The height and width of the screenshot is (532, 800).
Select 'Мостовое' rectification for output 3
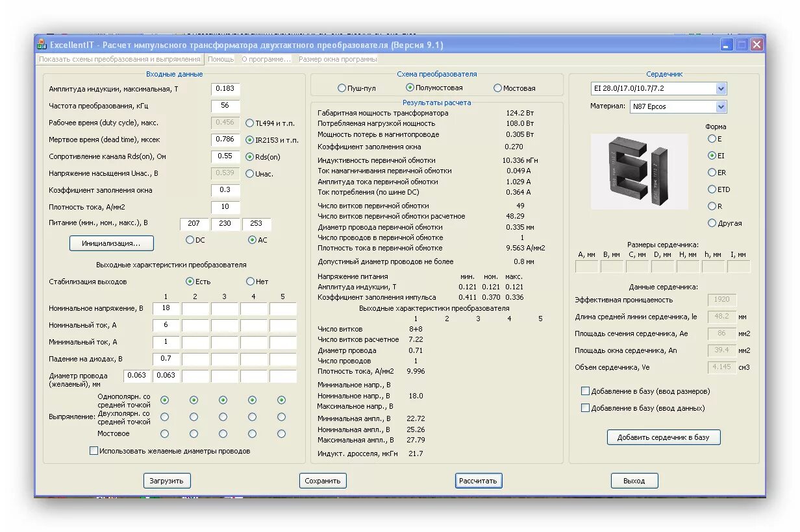click(223, 434)
